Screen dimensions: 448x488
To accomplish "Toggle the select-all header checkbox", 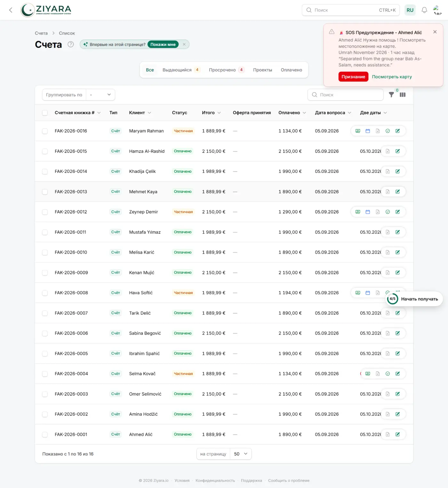I will click(45, 113).
